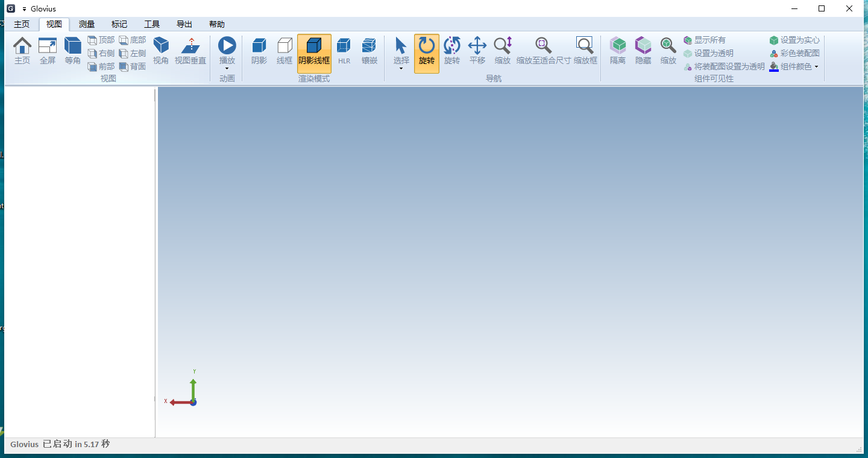Activate the 缩放 zoom navigation tool
The height and width of the screenshot is (458, 868).
tap(503, 51)
